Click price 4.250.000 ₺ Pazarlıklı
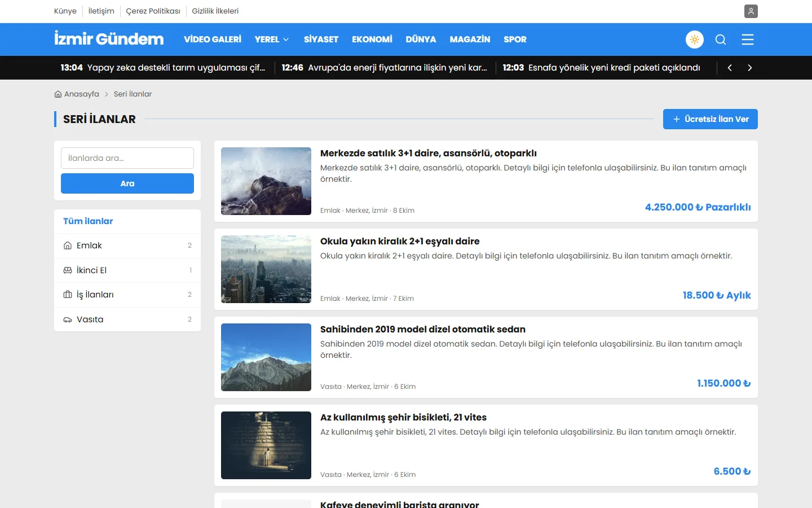Image resolution: width=812 pixels, height=508 pixels. tap(698, 207)
